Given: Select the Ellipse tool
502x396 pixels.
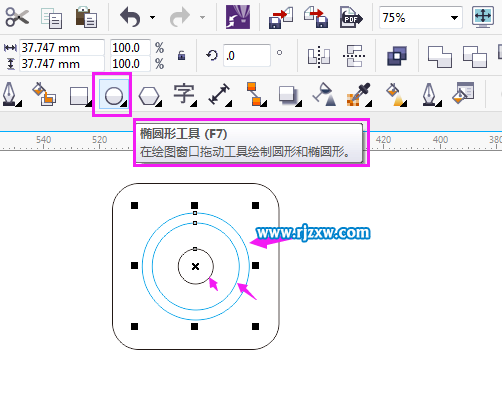Looking at the screenshot, I should click(x=114, y=95).
